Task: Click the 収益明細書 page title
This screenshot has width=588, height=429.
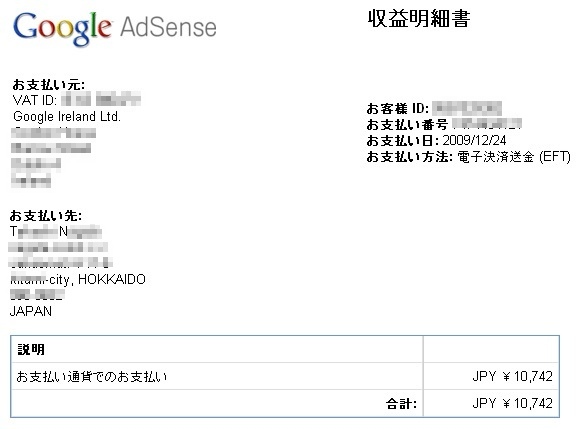Action: (x=418, y=19)
